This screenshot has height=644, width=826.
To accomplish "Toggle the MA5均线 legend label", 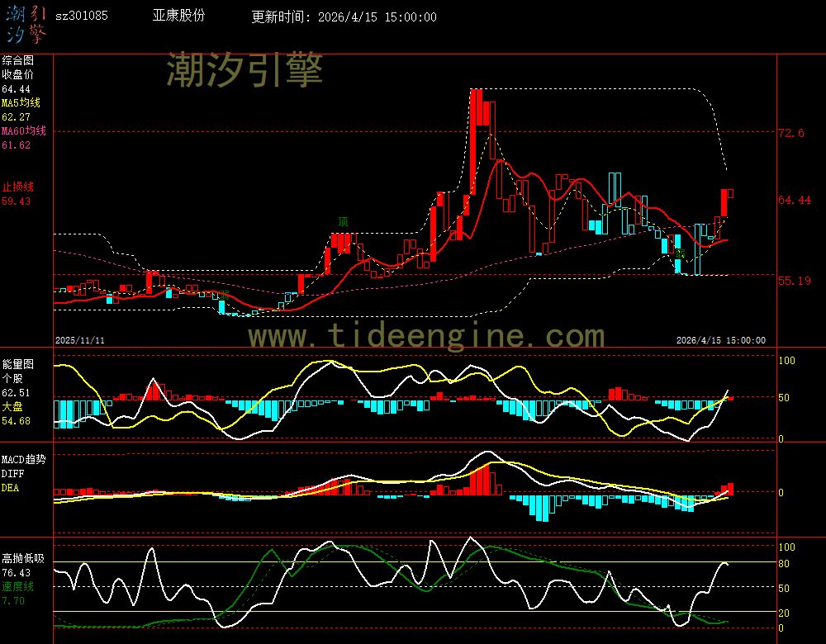I will [x=21, y=102].
